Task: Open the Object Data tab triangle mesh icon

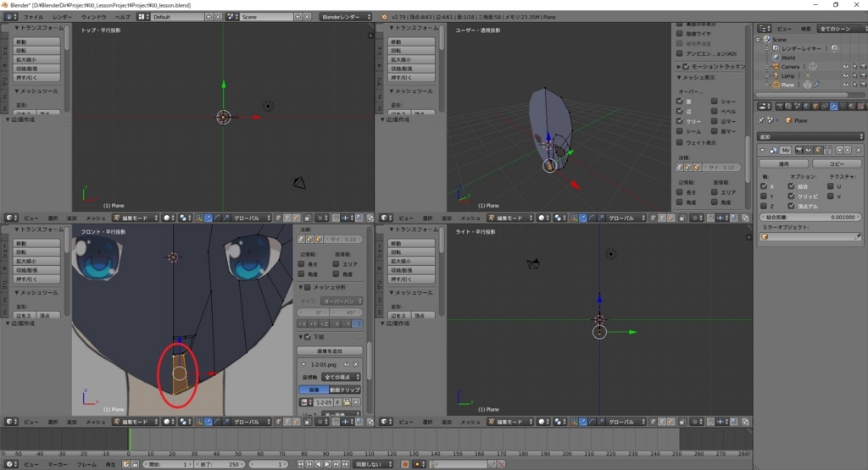Action: [843, 106]
